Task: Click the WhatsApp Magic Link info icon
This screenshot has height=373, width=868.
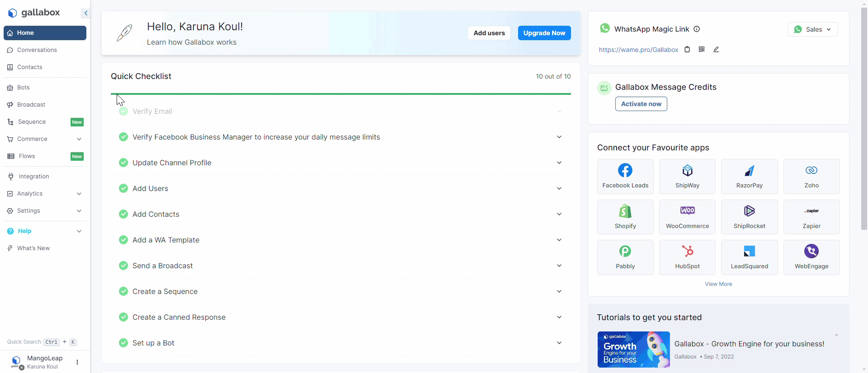Action: 697,29
